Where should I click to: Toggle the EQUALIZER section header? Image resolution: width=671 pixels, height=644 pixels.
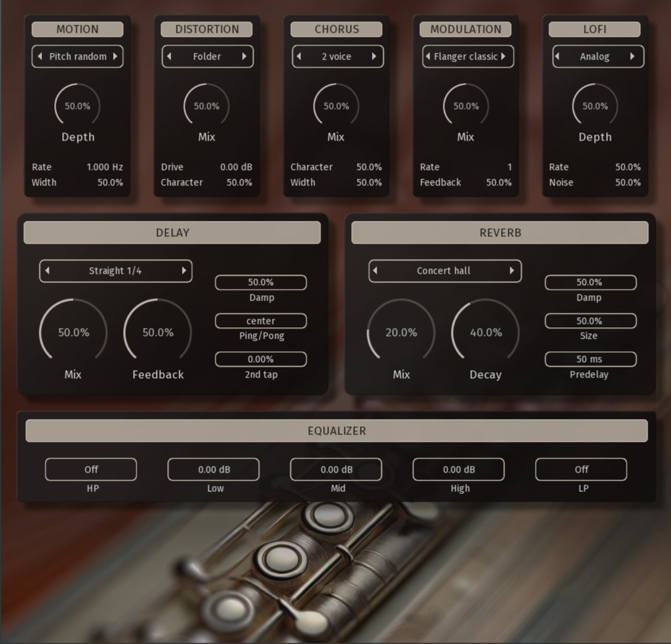click(337, 431)
